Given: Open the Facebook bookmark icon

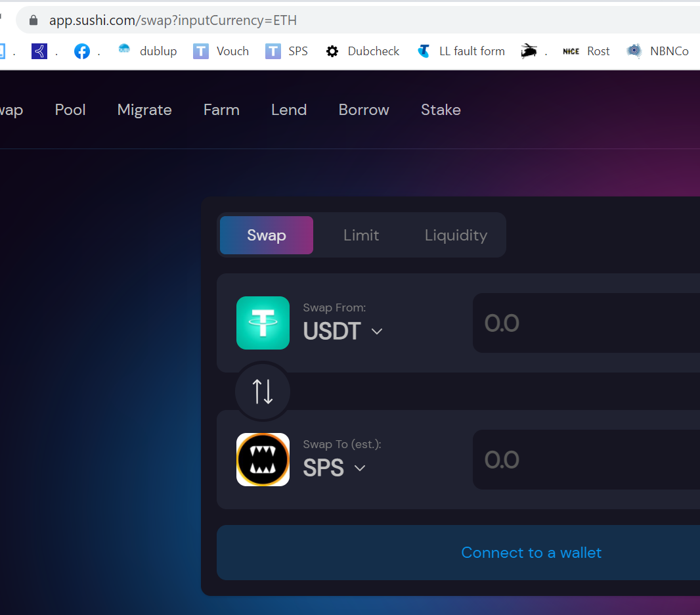Looking at the screenshot, I should tap(81, 51).
